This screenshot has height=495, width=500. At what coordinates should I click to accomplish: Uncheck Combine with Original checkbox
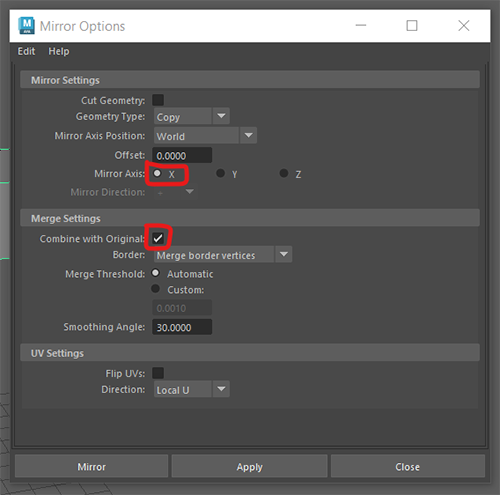point(158,238)
